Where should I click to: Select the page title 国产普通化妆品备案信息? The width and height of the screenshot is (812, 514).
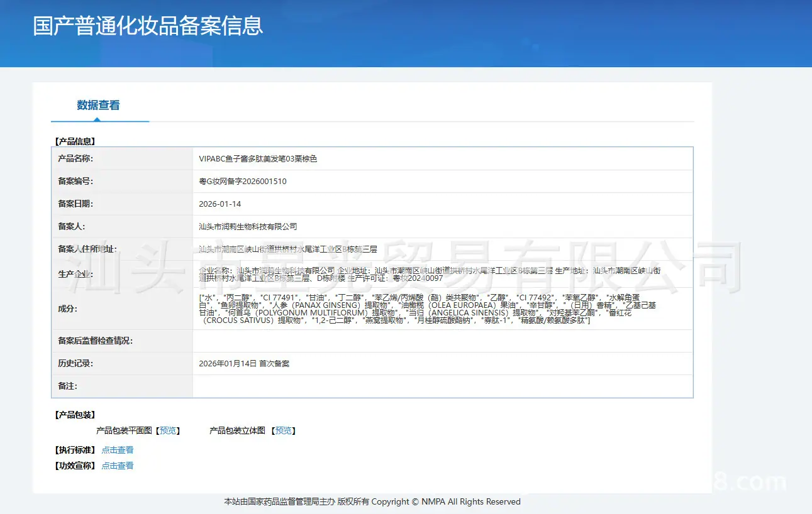(x=148, y=26)
